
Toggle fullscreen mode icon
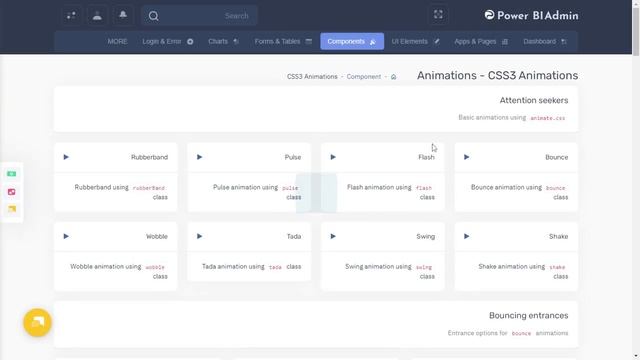[x=438, y=15]
